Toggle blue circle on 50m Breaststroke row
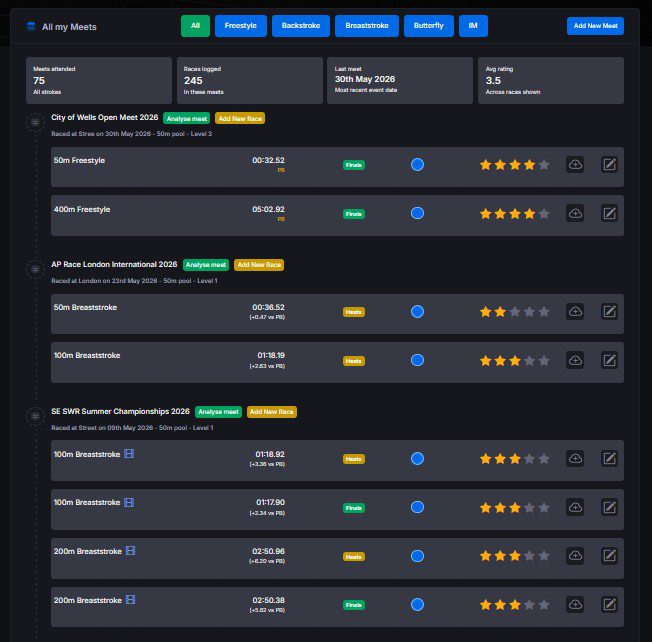Image resolution: width=652 pixels, height=642 pixels. pos(417,311)
